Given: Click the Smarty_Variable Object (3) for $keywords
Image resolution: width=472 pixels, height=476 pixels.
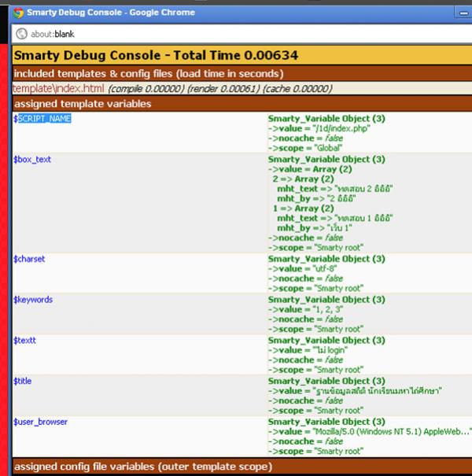Looking at the screenshot, I should [326, 300].
